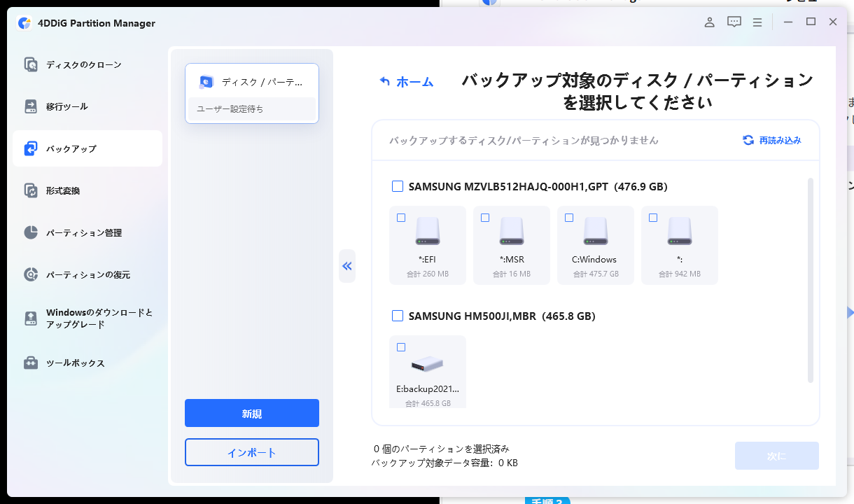Click the バックアップ対象データ容量: 0 KB text

point(444,463)
